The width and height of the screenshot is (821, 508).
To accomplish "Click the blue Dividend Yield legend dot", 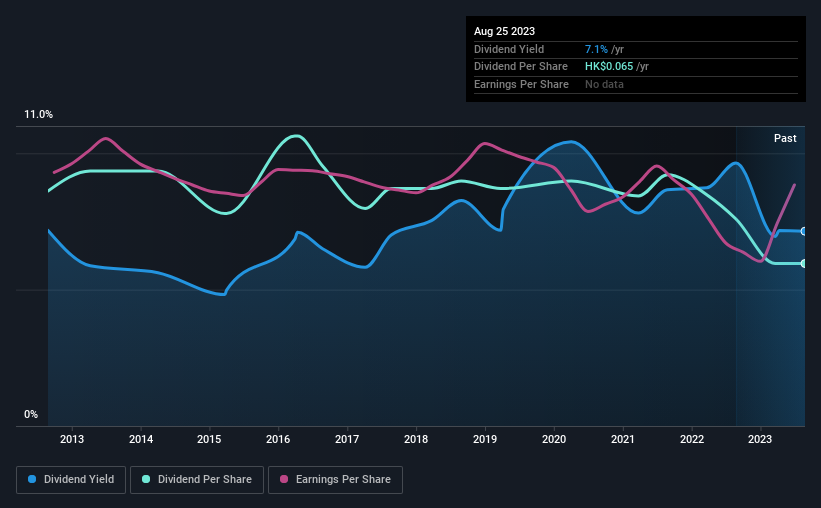I will tap(32, 479).
